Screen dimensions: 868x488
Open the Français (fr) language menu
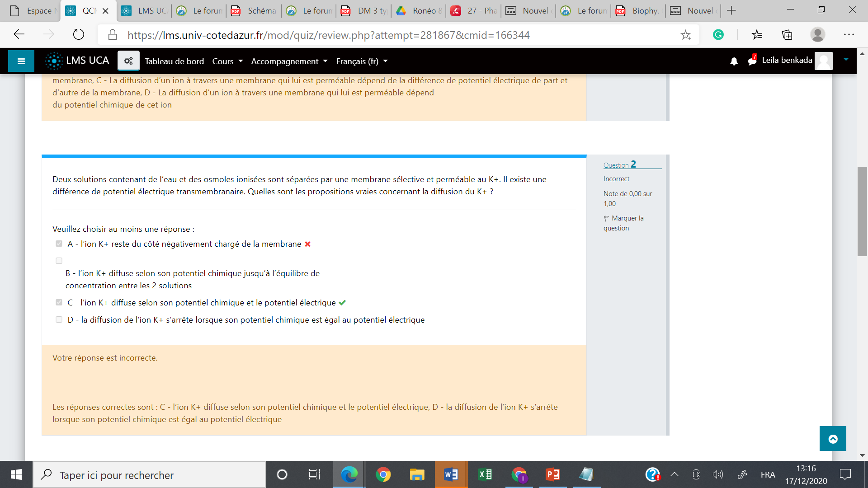tap(362, 61)
